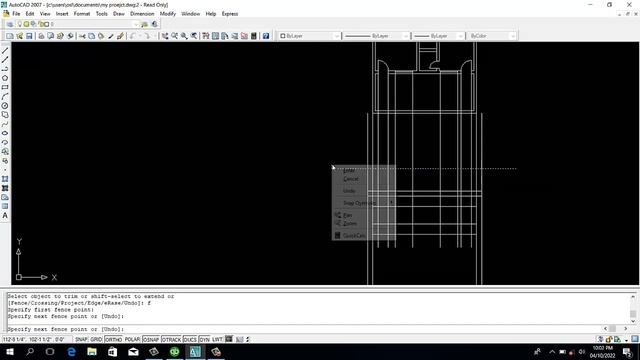Toggle DUCS in status bar
This screenshot has height=360, width=640.
click(x=190, y=339)
